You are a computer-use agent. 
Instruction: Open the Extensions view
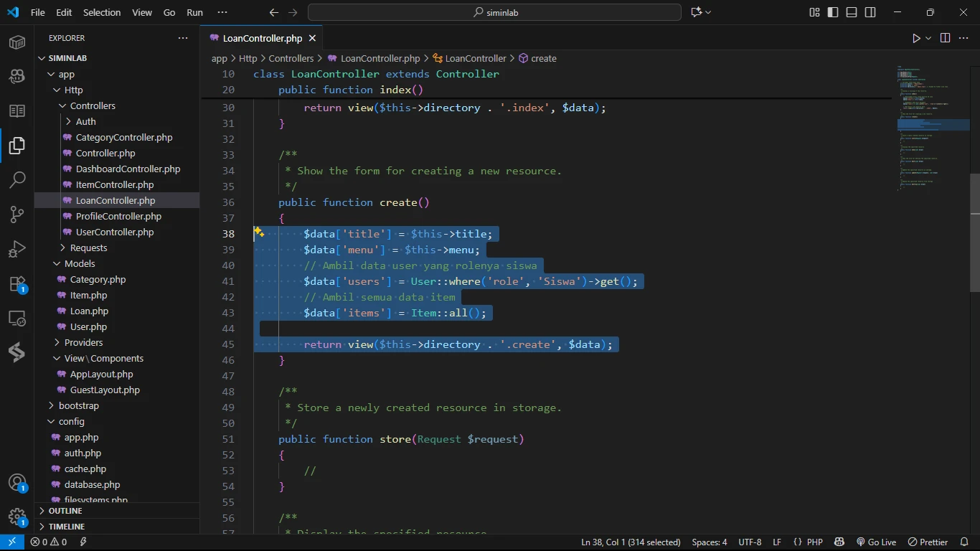[17, 284]
